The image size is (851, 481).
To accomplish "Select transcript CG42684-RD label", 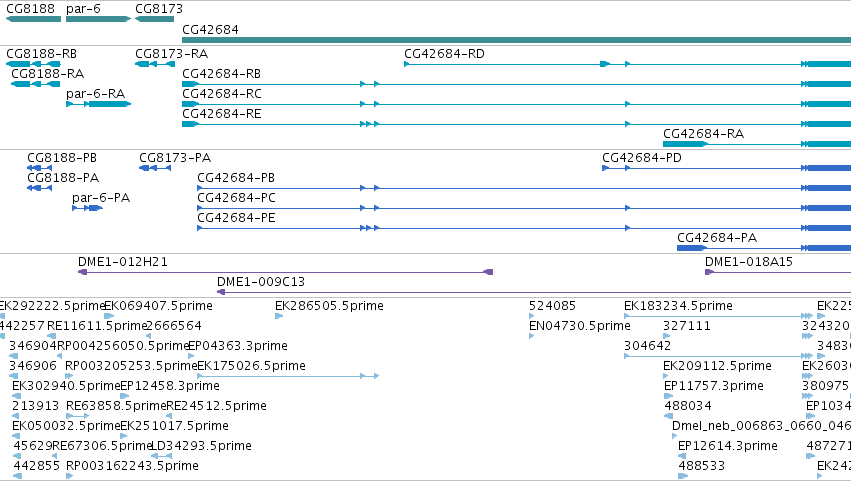I will [444, 54].
